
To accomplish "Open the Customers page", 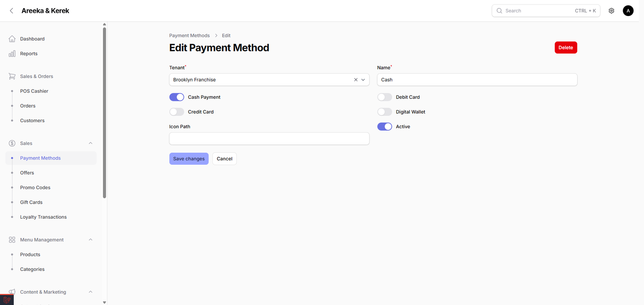I will (32, 121).
